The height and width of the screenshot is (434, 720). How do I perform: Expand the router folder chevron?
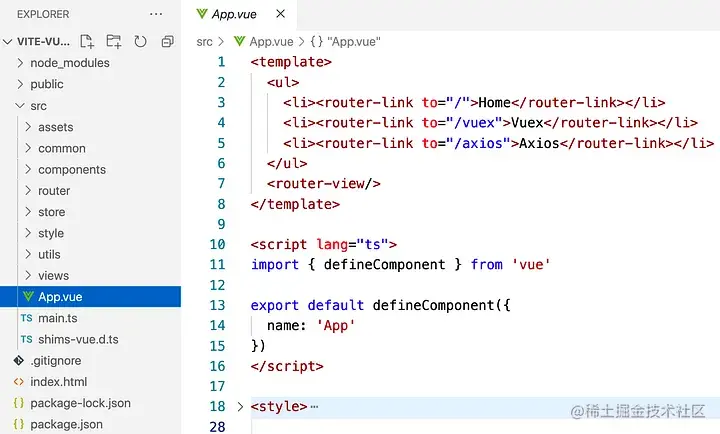[28, 190]
